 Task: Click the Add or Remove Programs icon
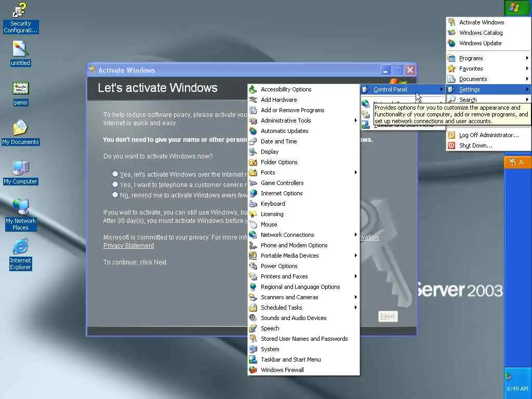(253, 110)
